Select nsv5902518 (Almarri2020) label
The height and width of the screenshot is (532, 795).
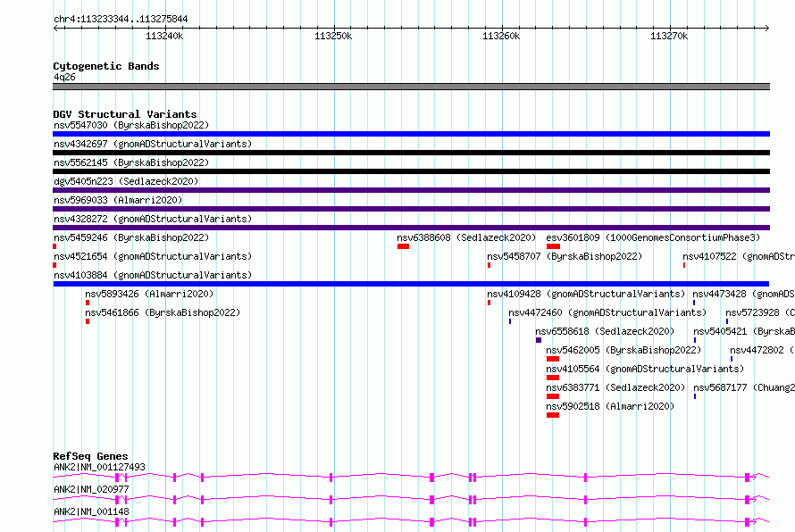click(610, 406)
